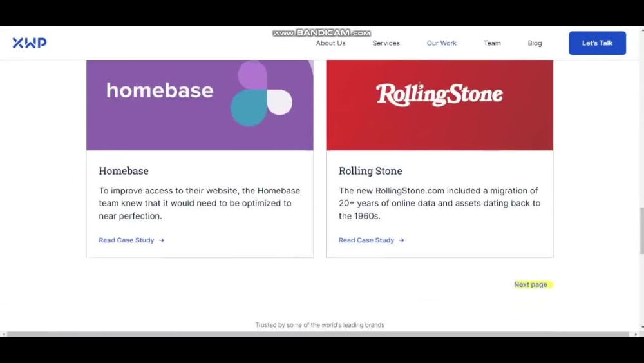Click the Let's Talk button

coord(597,43)
